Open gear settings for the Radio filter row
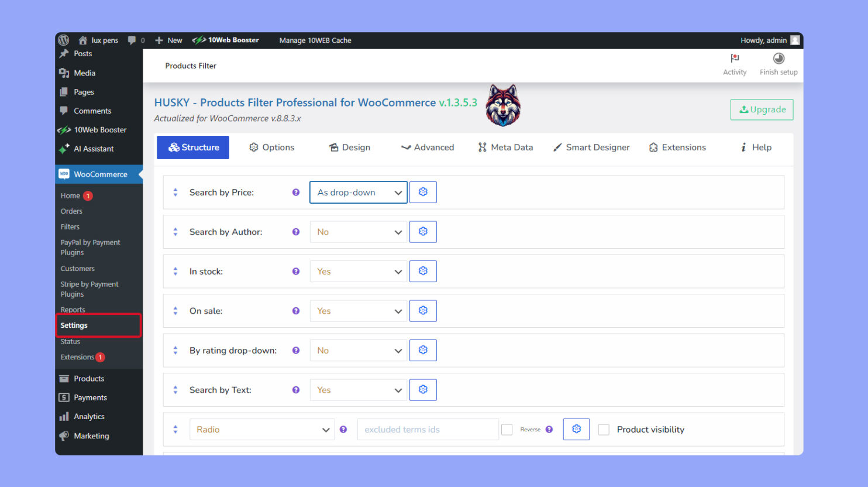This screenshot has height=487, width=868. coord(576,429)
